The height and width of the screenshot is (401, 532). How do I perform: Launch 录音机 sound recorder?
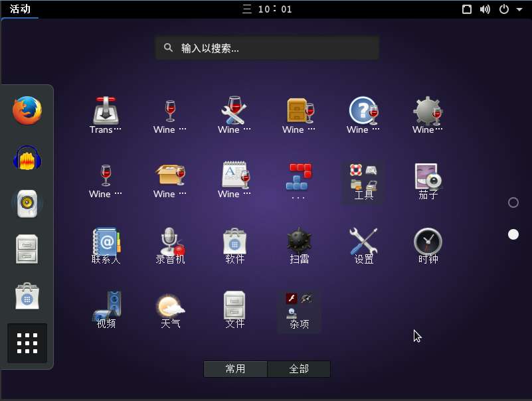pyautogui.click(x=170, y=246)
